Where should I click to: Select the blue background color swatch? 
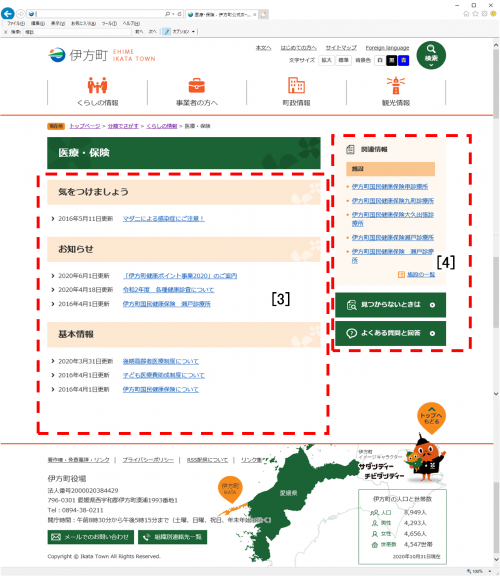(403, 60)
